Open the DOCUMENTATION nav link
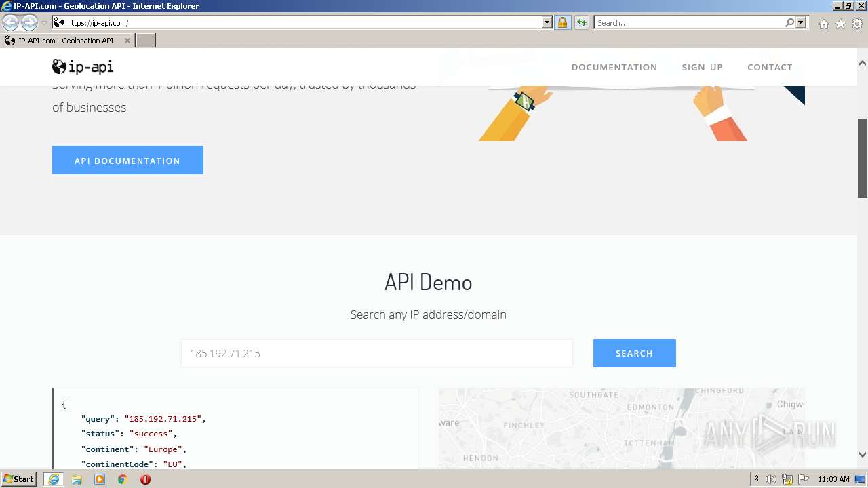The height and width of the screenshot is (488, 868). coord(614,67)
